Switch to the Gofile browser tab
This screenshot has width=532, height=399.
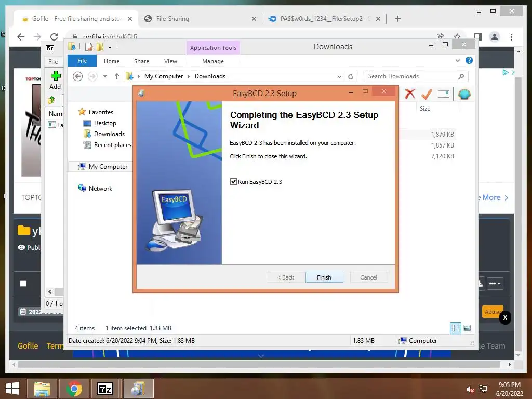point(77,19)
